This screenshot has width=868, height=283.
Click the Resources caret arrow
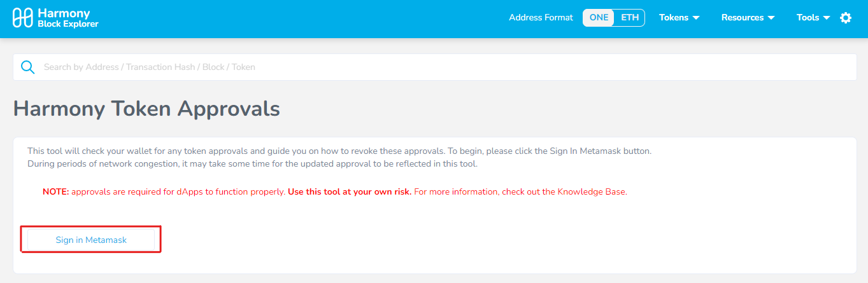tap(771, 18)
